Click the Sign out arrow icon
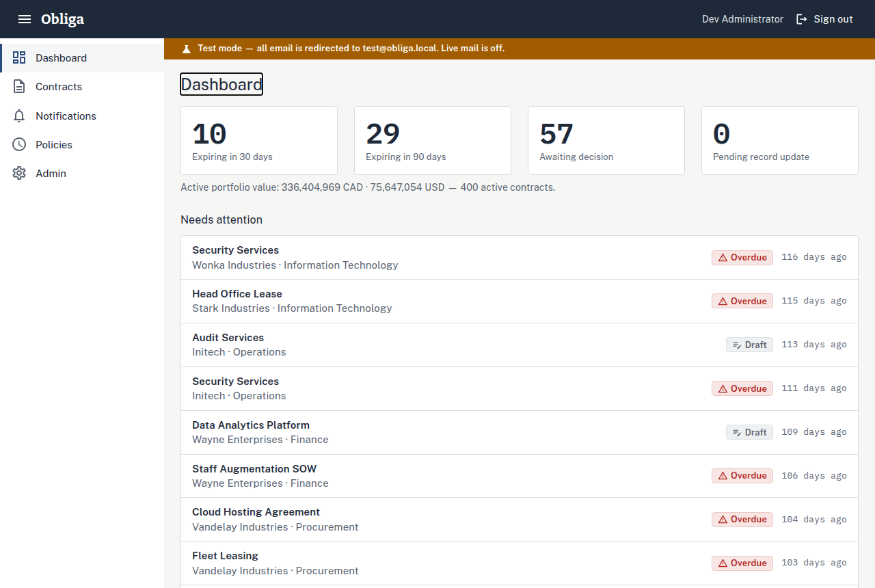 [802, 19]
